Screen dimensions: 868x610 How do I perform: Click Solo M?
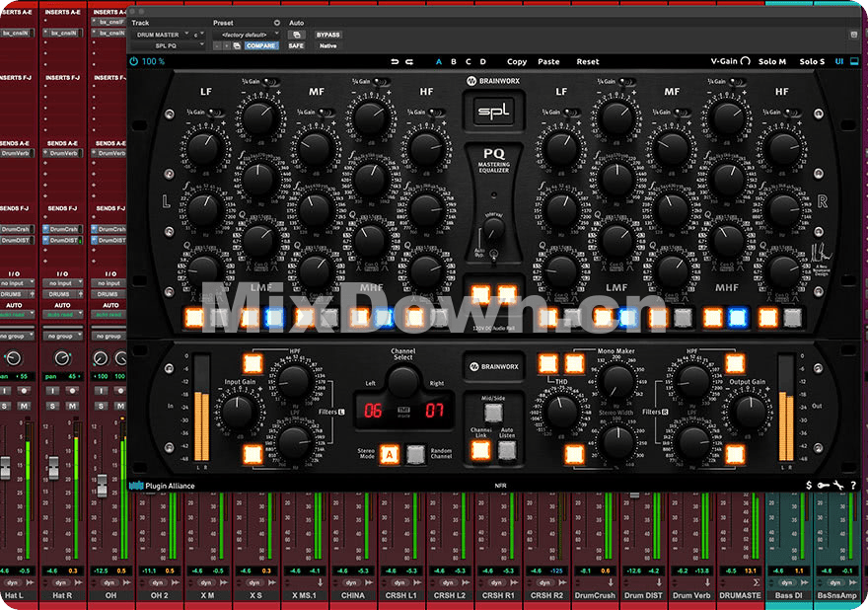click(772, 61)
